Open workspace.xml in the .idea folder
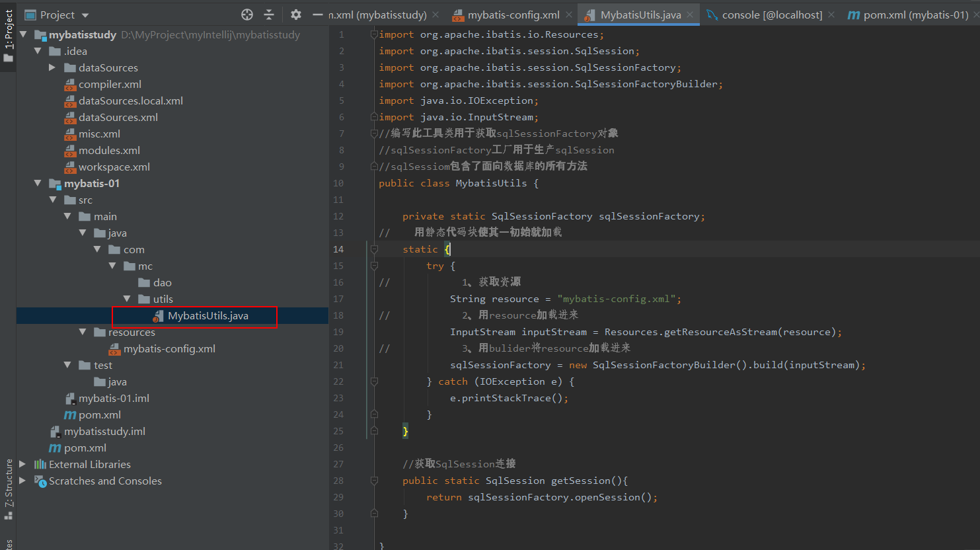 coord(114,167)
